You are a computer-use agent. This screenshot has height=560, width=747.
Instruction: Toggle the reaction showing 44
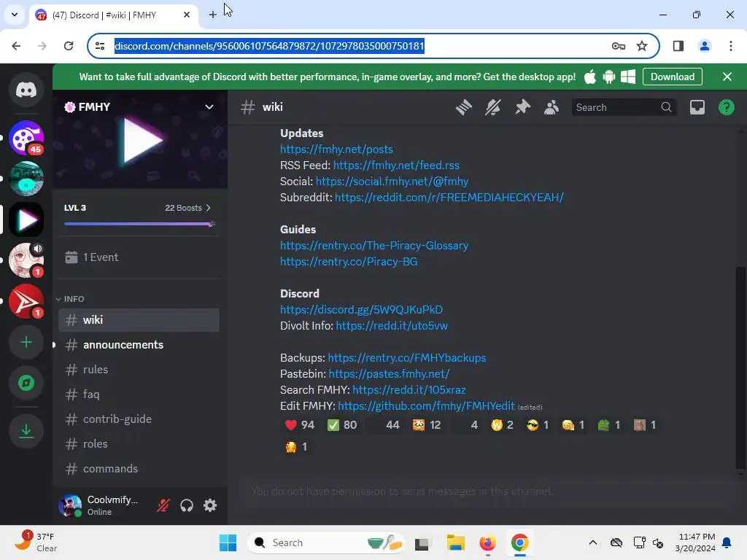(385, 425)
